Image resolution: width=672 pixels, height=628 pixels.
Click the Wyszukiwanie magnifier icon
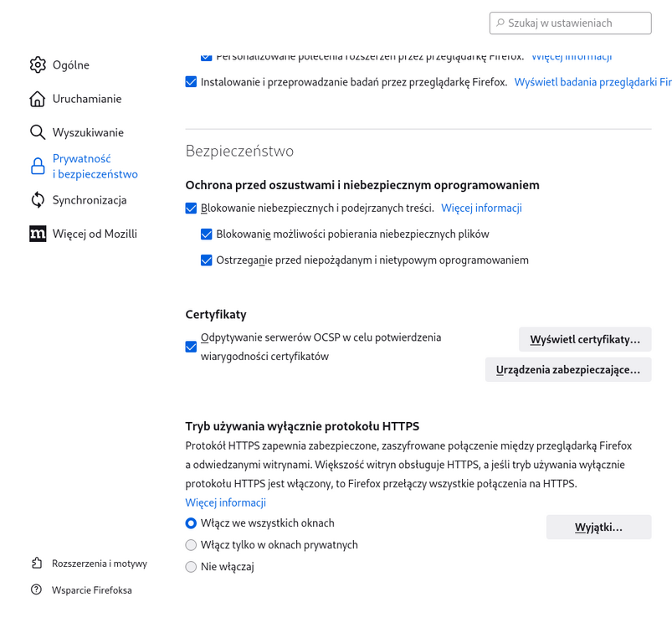(38, 132)
